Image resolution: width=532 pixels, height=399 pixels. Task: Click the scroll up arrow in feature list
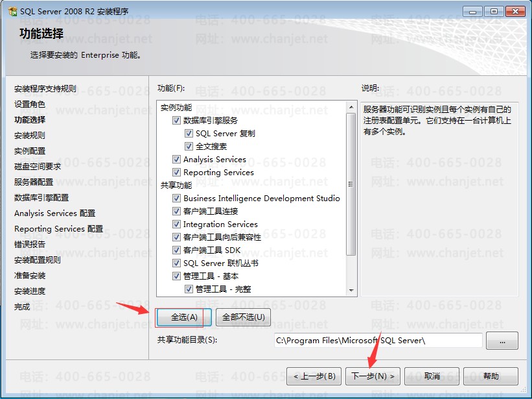pyautogui.click(x=351, y=107)
